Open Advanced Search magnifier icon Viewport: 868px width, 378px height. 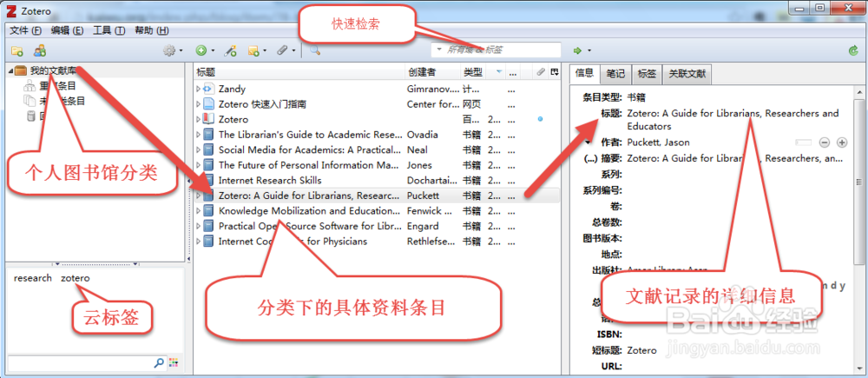tap(314, 50)
